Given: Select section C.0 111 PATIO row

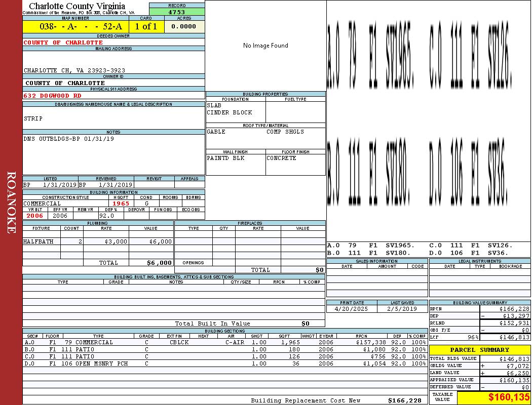Looking at the screenshot, I should coord(225,356).
